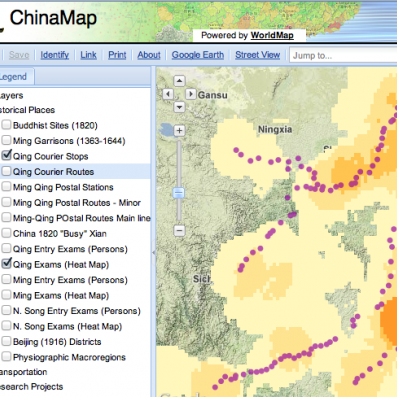Check the Ming-Qing POstal Routes Main line layer
The height and width of the screenshot is (397, 397).
[6, 218]
